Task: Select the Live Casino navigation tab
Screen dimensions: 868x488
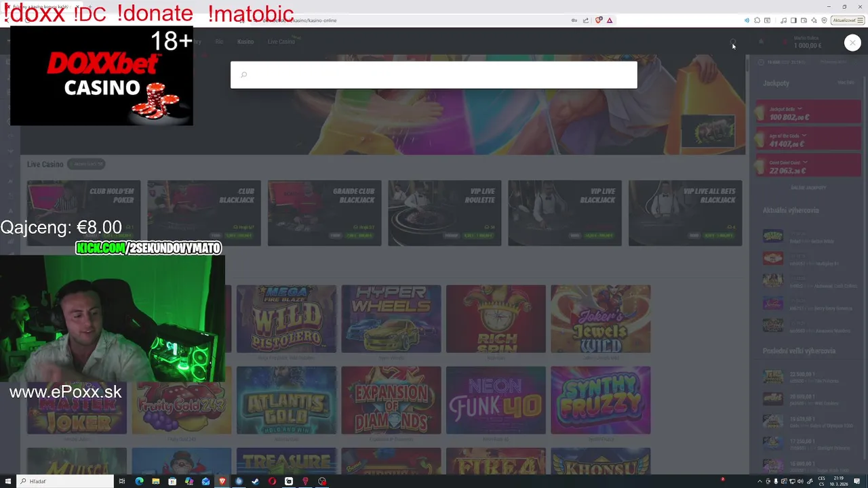Action: [x=281, y=41]
